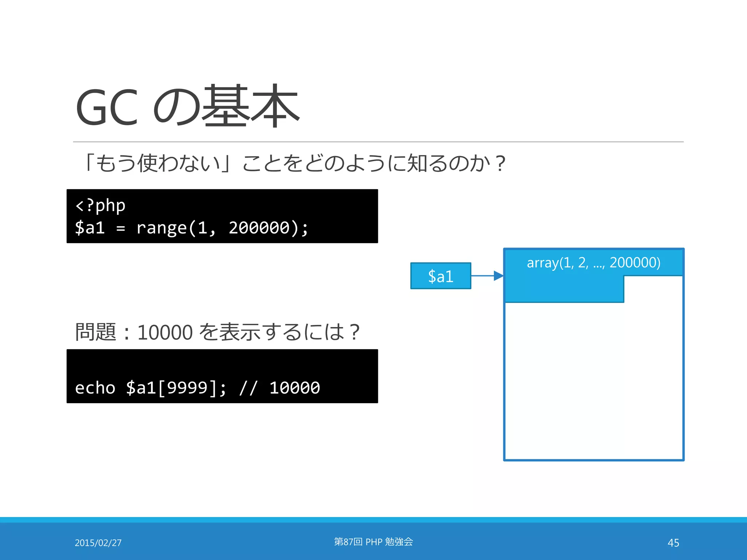Select the "<?php" line in code block

[x=100, y=206]
